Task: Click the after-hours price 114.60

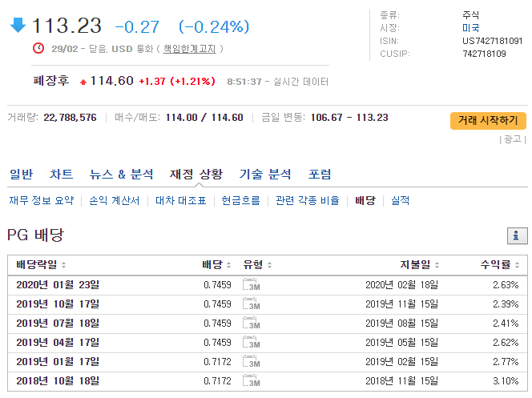Action: [111, 81]
